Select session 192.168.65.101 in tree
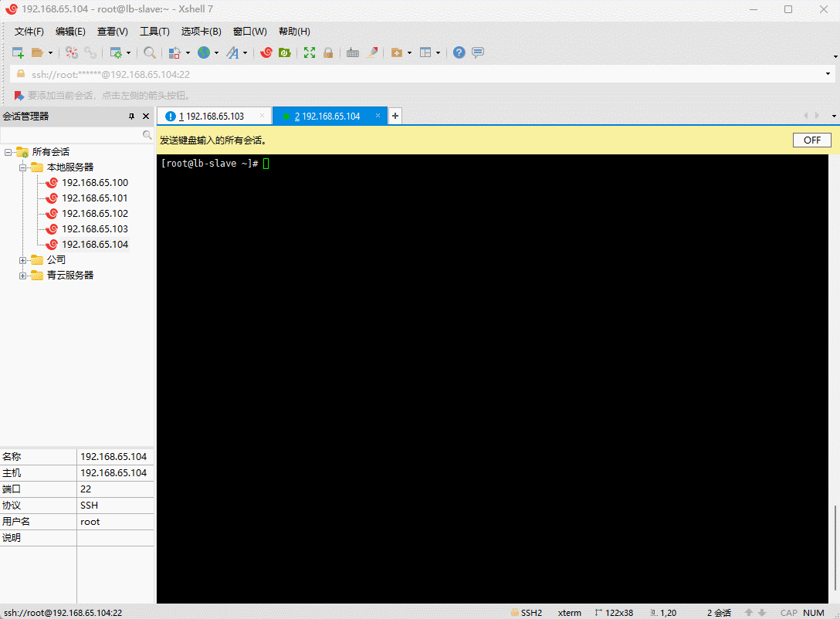This screenshot has width=840, height=619. tap(94, 198)
